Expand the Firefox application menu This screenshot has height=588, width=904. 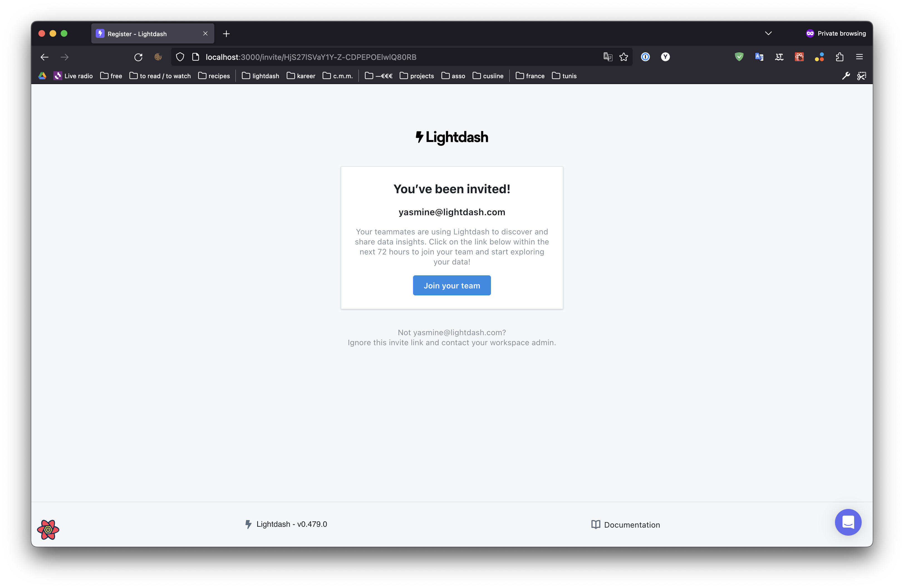point(859,57)
